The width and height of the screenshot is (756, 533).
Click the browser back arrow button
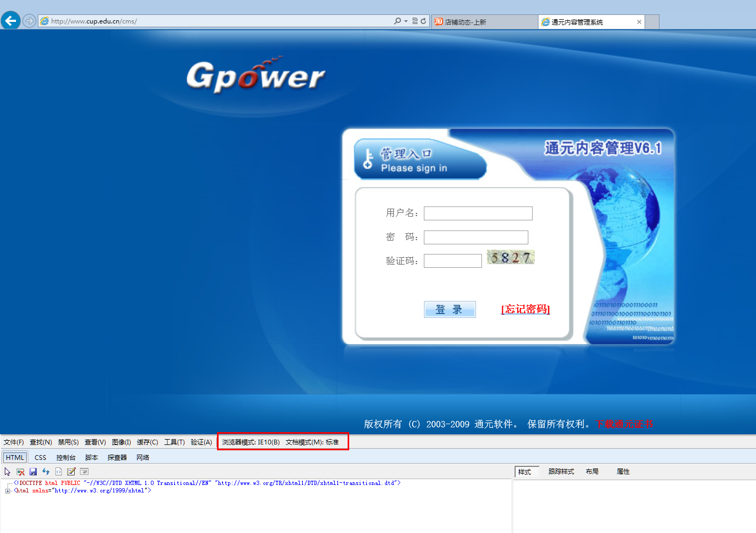tap(11, 21)
